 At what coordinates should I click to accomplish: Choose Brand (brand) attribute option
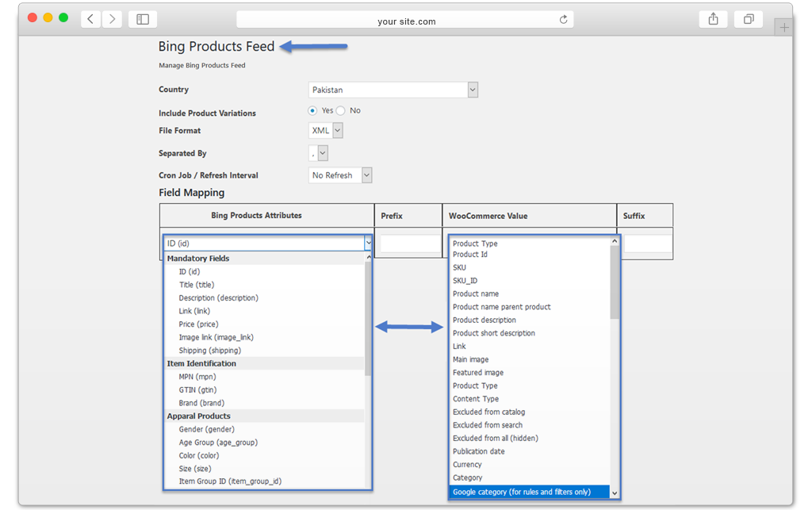point(201,403)
